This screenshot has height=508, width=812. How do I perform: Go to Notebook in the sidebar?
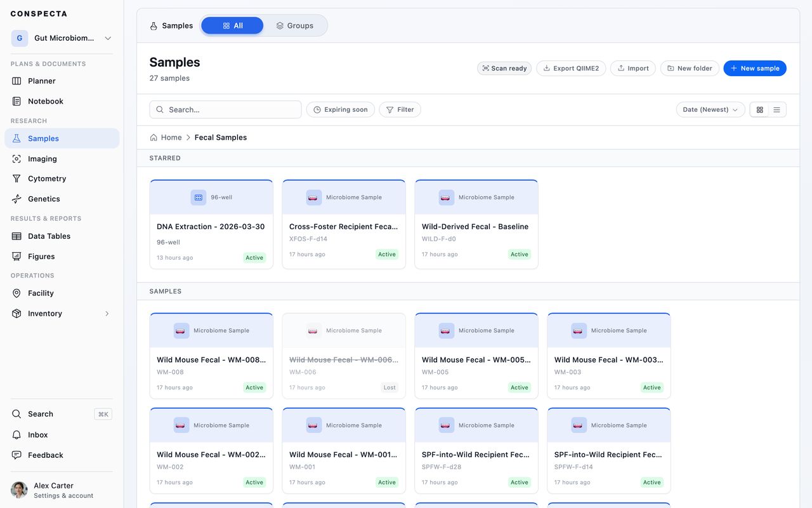pyautogui.click(x=62, y=102)
